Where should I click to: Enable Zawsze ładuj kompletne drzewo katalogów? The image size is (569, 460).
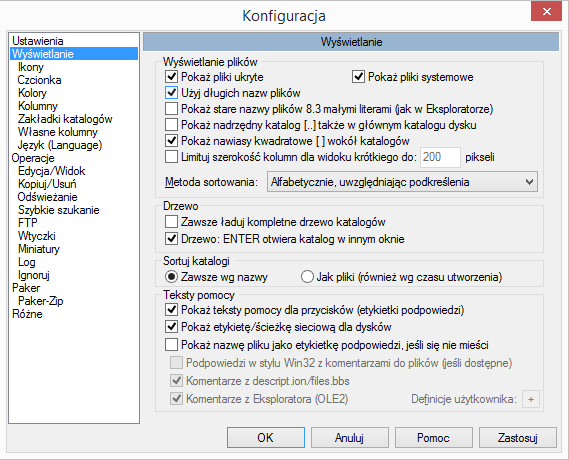coord(171,222)
